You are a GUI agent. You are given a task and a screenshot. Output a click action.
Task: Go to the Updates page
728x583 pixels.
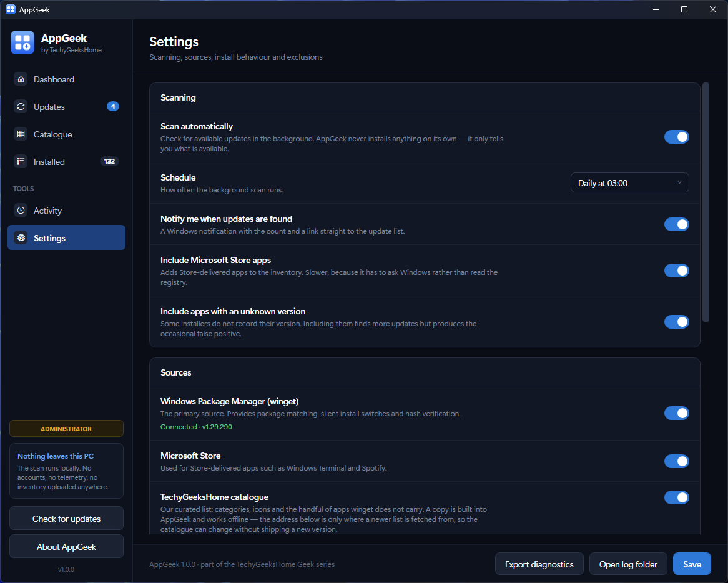coord(66,107)
